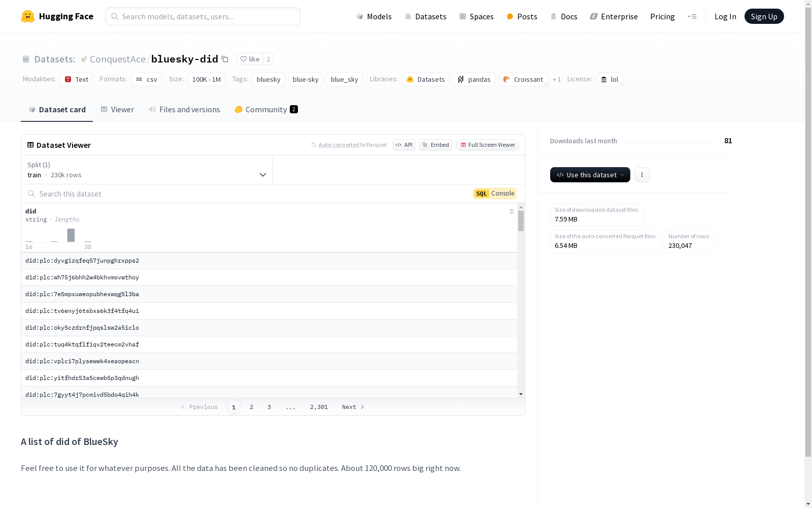Click the viewer scrollbar up arrow
The image size is (812, 508).
tap(521, 207)
